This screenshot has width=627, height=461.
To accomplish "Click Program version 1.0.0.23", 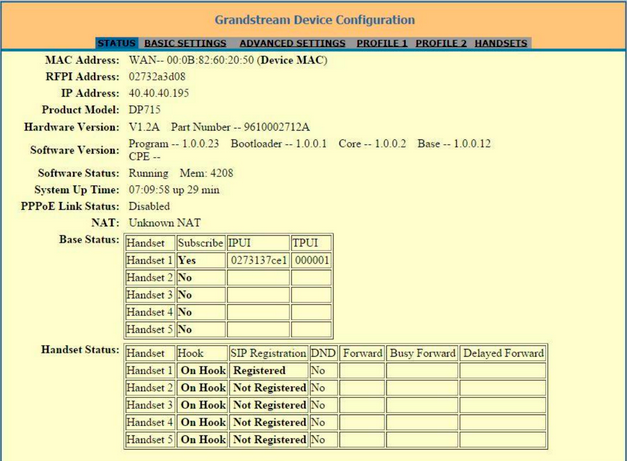I will pyautogui.click(x=174, y=144).
